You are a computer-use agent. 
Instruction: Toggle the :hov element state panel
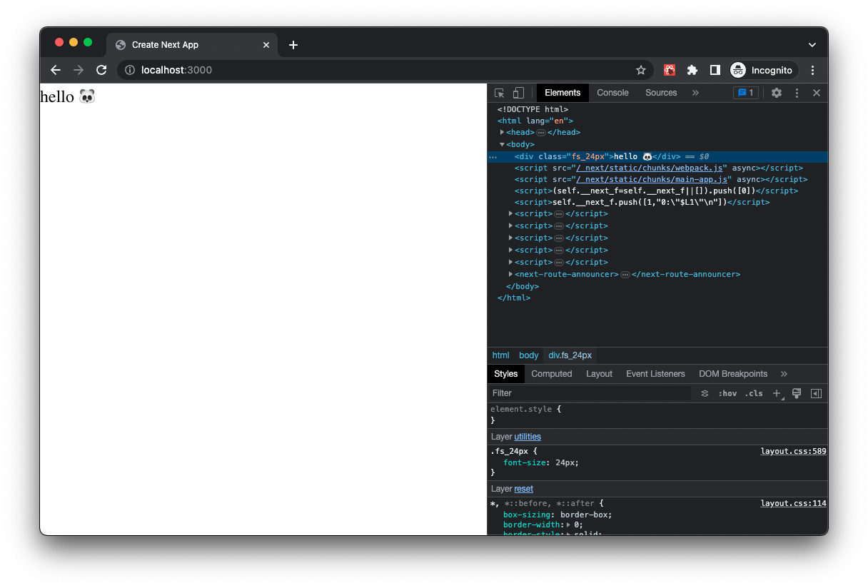[x=727, y=393]
